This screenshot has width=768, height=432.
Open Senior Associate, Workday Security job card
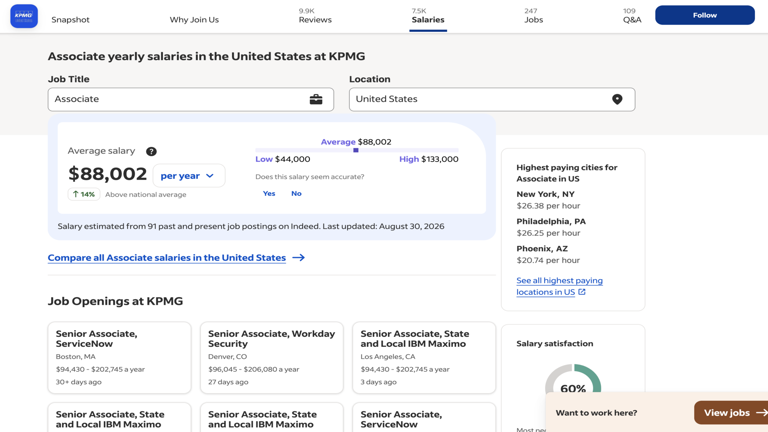coord(272,358)
